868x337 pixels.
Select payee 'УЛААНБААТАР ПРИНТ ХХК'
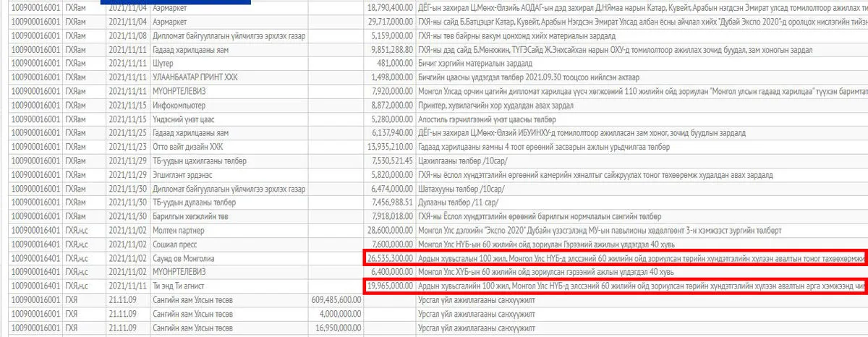point(195,77)
